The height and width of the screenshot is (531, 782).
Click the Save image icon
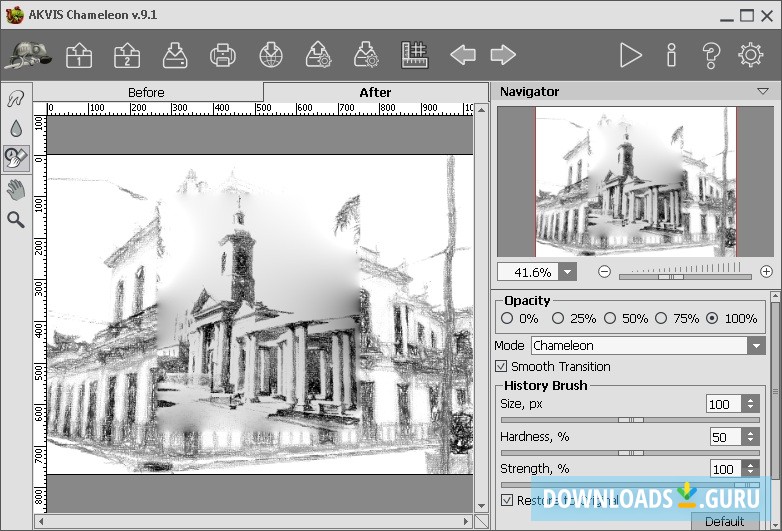(x=174, y=55)
